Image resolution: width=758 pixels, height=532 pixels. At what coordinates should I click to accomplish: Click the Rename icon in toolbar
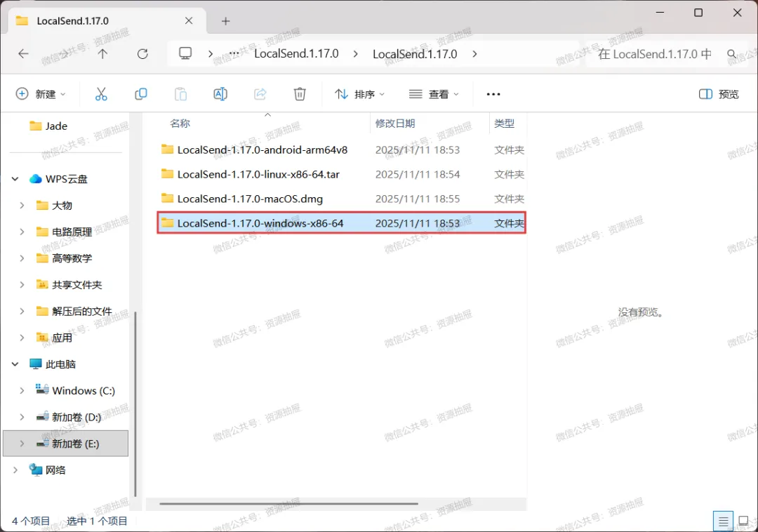[220, 94]
